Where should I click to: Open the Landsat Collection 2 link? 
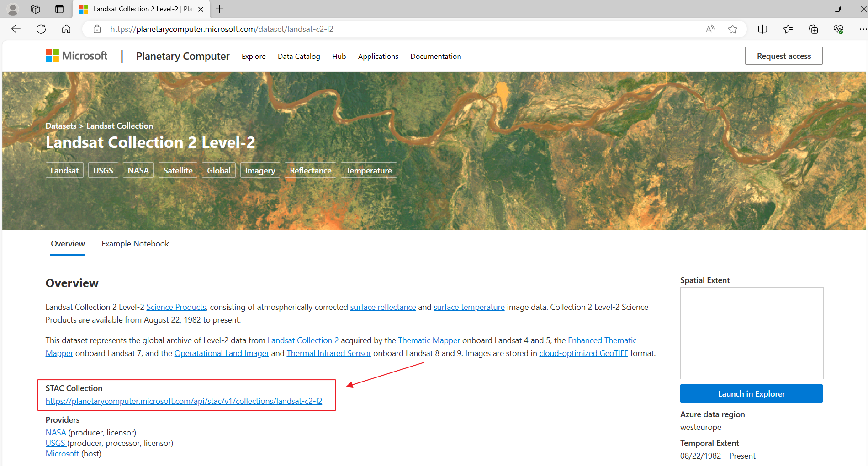303,340
